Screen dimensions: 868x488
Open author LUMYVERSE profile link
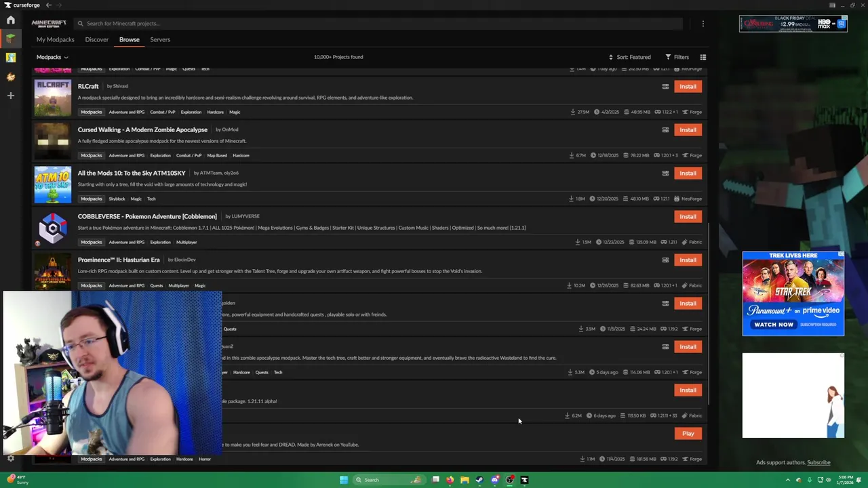pyautogui.click(x=245, y=216)
